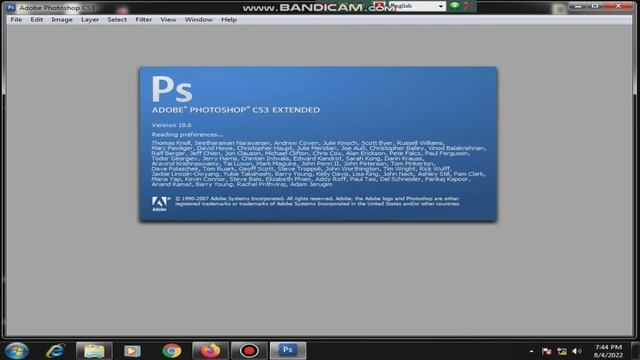Click the Show Desktop strip at taskbar end
This screenshot has width=640, height=360.
(635, 351)
